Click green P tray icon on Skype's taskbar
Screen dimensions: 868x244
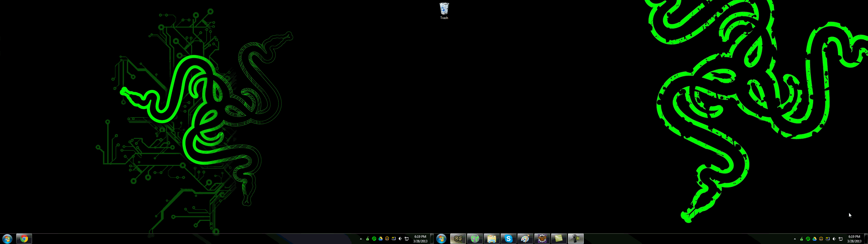(808, 239)
